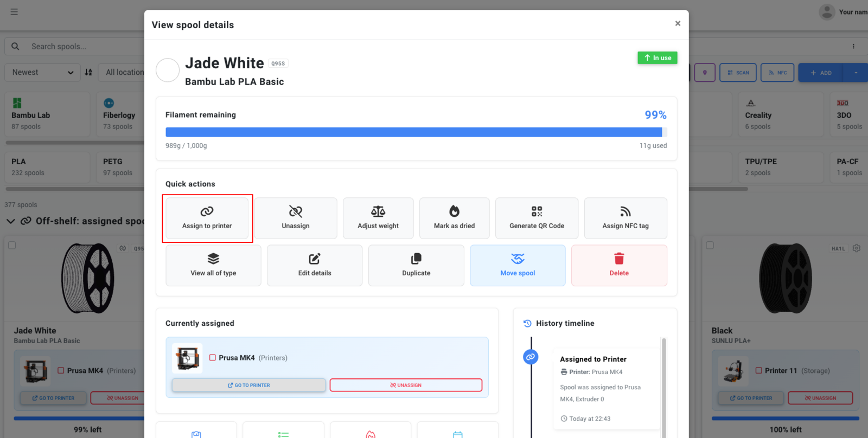Image resolution: width=868 pixels, height=438 pixels.
Task: Focus the Search spools input field
Action: [87, 47]
